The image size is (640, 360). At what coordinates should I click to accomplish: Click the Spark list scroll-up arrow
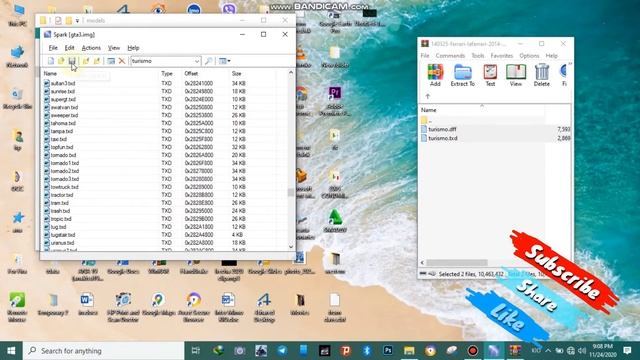click(x=291, y=73)
